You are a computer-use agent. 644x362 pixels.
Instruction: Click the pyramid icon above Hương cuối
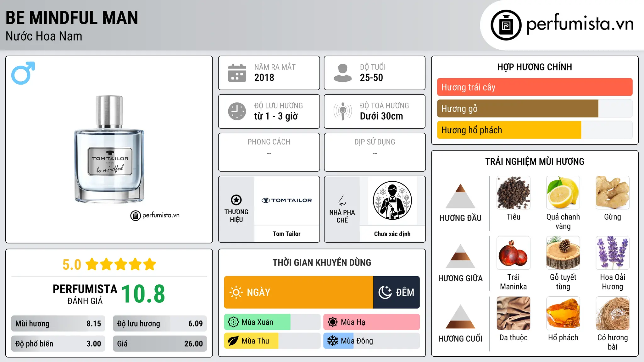click(460, 316)
